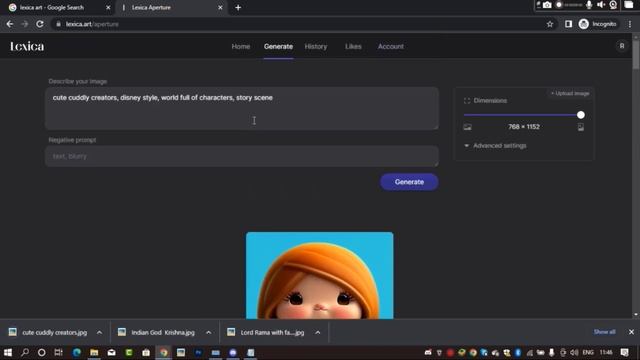Bookmark this page with the star icon

(x=550, y=24)
